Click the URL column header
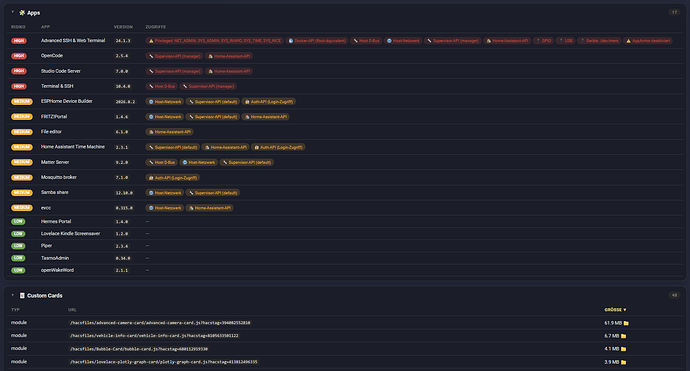 point(72,310)
